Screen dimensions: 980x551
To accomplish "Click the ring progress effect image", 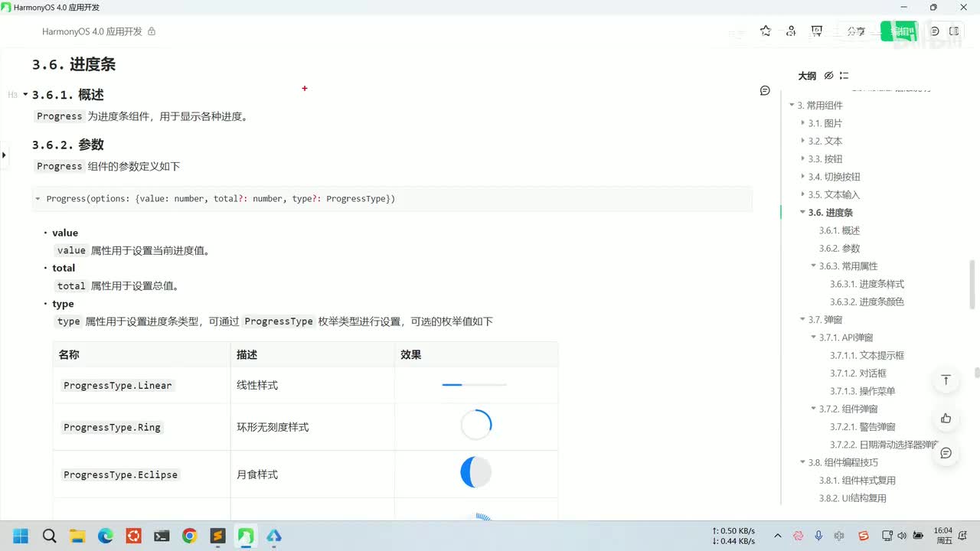I will click(476, 425).
